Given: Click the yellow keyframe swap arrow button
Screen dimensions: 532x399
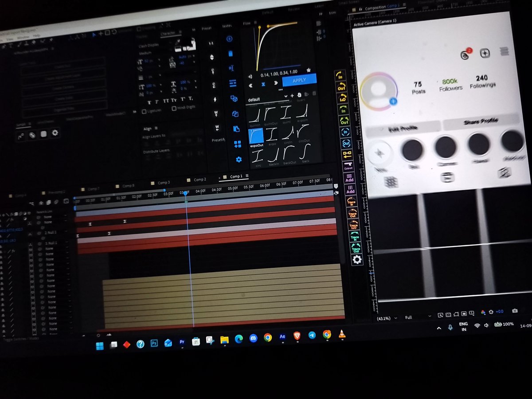Looking at the screenshot, I should coord(347,155).
